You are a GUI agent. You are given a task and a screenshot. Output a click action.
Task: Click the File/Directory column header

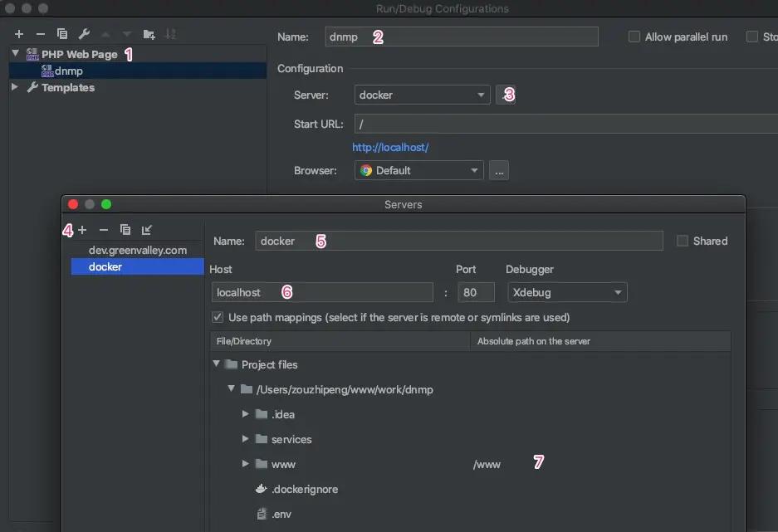point(340,341)
